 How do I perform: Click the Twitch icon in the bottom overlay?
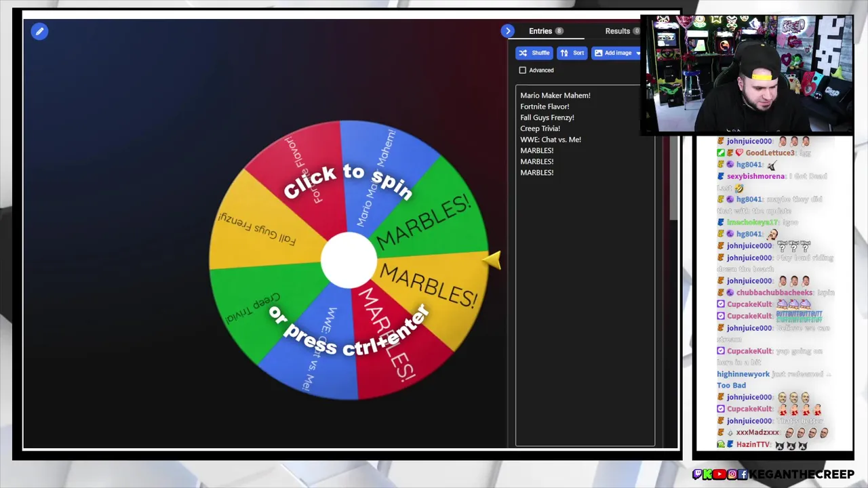[697, 474]
